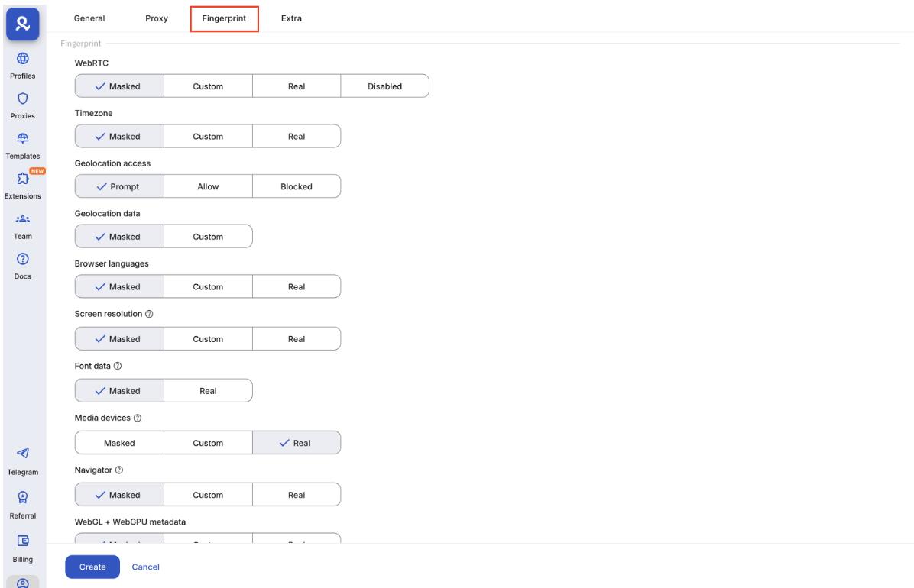Open the Profiles globe icon in sidebar
Screen dimensions: 914x588
pos(22,58)
